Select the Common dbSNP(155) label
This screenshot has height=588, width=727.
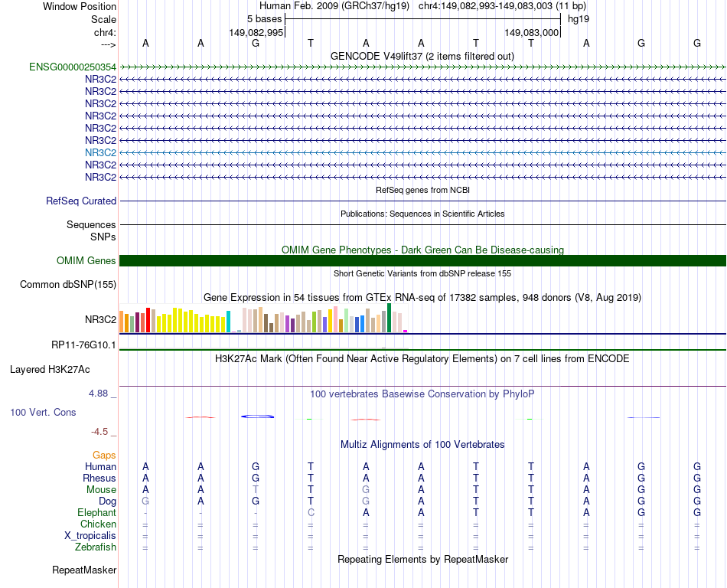pyautogui.click(x=68, y=284)
